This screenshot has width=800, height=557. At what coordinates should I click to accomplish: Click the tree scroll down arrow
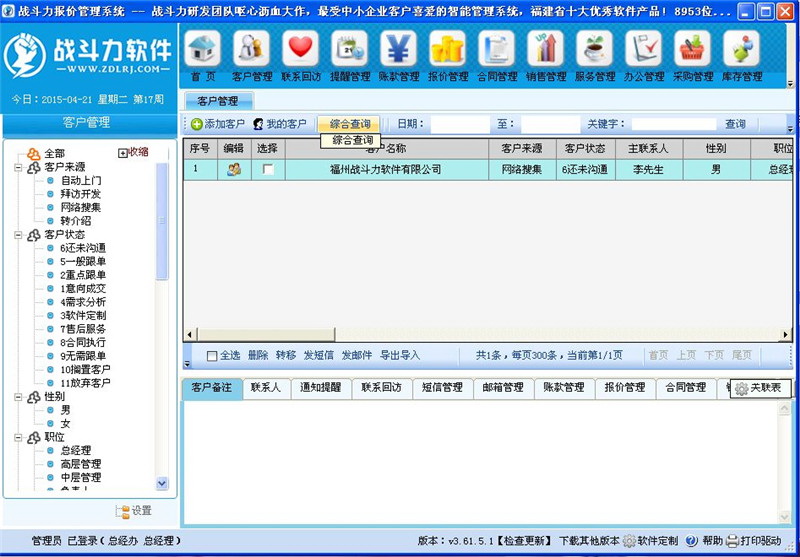162,483
